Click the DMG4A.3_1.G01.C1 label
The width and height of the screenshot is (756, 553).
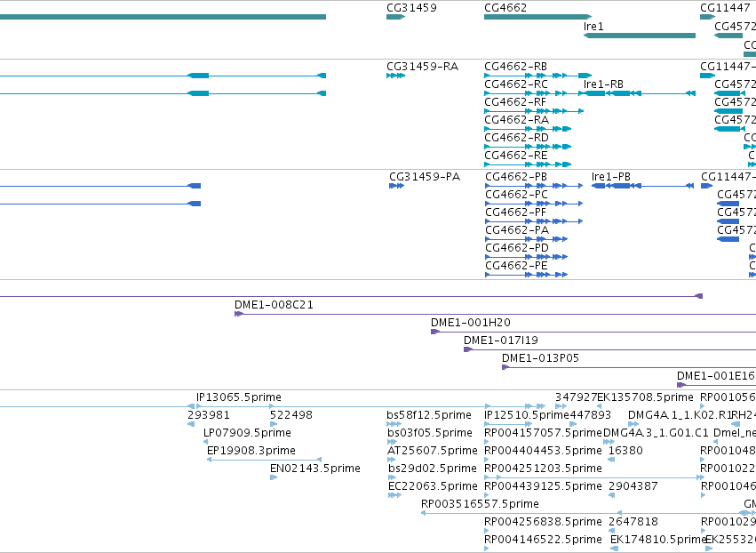(x=656, y=433)
